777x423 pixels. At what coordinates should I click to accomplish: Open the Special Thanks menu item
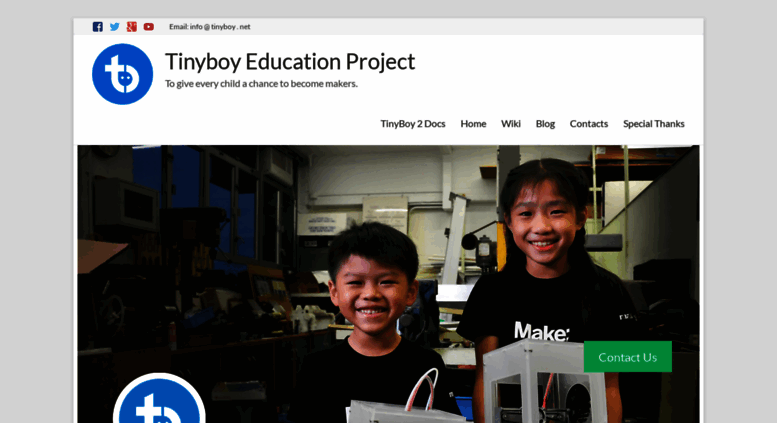(x=654, y=123)
